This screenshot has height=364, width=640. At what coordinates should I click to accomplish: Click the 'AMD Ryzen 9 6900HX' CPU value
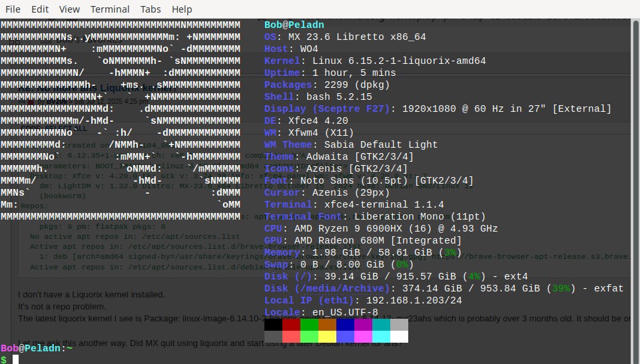tap(348, 229)
